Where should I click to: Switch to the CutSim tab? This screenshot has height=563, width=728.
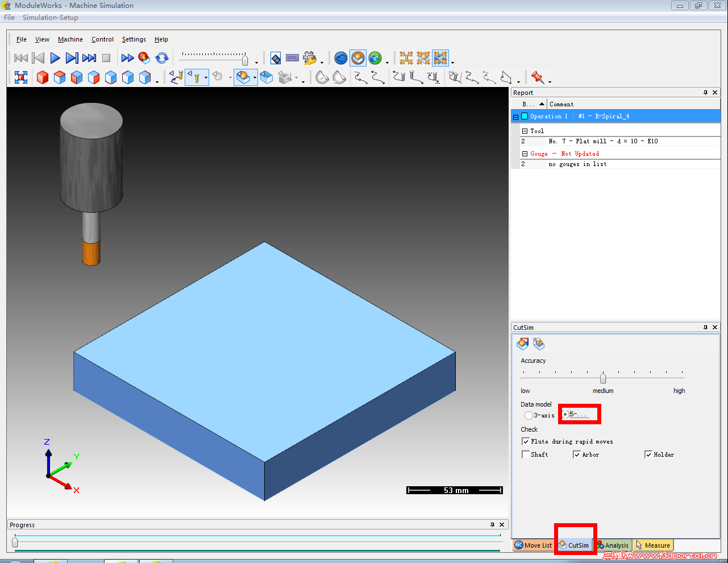pyautogui.click(x=575, y=545)
